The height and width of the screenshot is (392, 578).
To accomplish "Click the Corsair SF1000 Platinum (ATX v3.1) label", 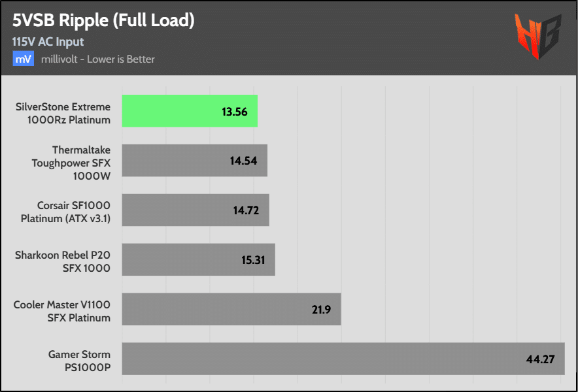I will click(x=65, y=212).
